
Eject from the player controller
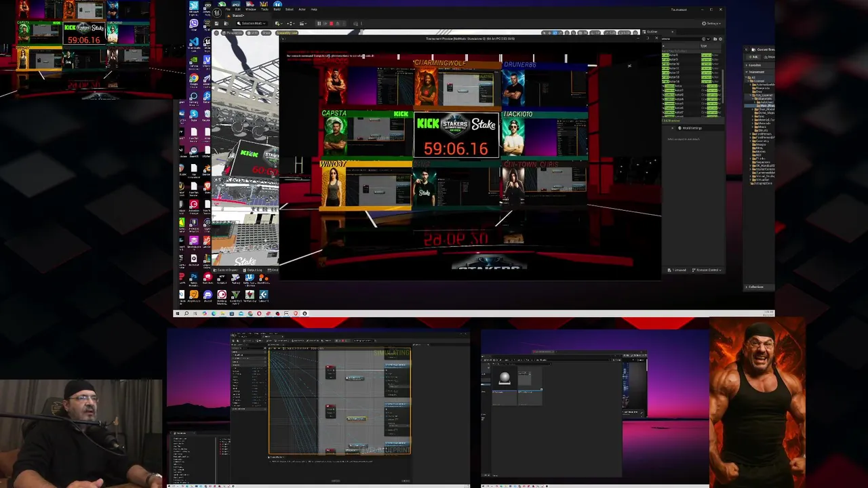(338, 23)
